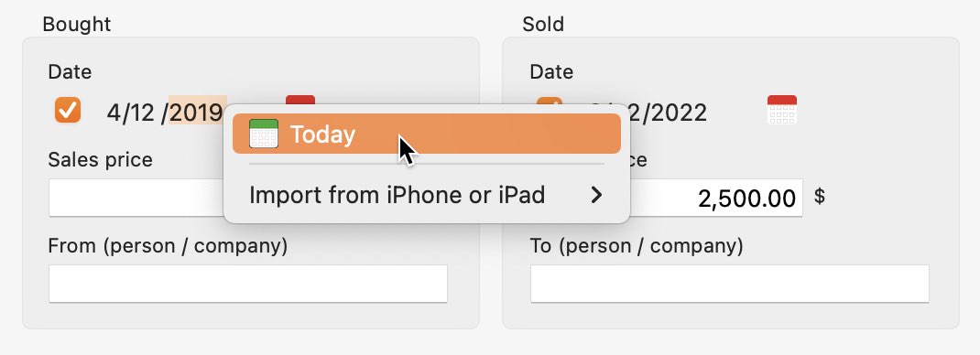The height and width of the screenshot is (355, 980).
Task: Expand the submenu chevron arrow after iPad
Action: [597, 195]
